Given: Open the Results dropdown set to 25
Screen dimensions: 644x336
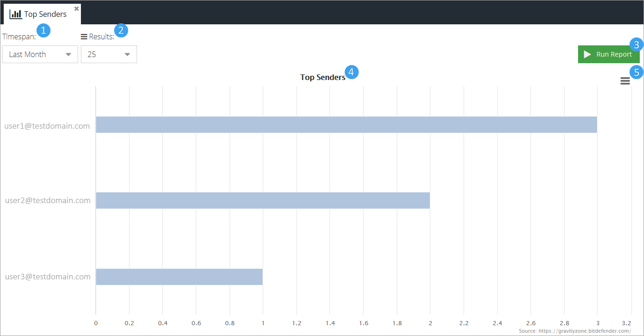Looking at the screenshot, I should click(109, 54).
